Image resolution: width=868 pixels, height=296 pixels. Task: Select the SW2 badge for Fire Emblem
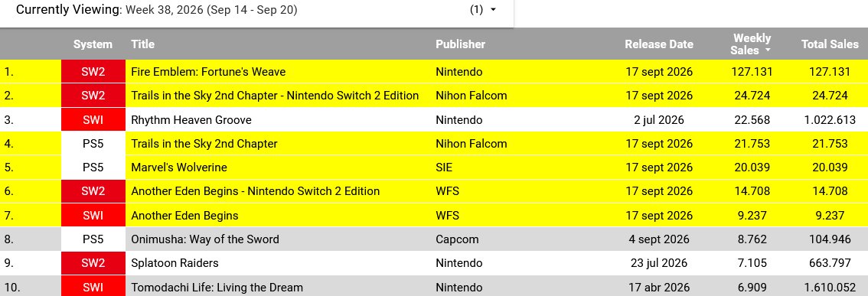pyautogui.click(x=93, y=72)
